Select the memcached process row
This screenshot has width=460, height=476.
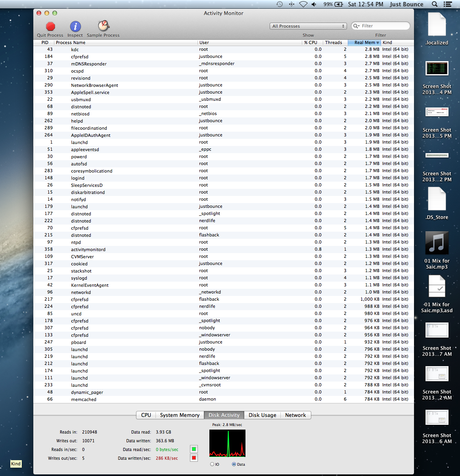point(84,399)
